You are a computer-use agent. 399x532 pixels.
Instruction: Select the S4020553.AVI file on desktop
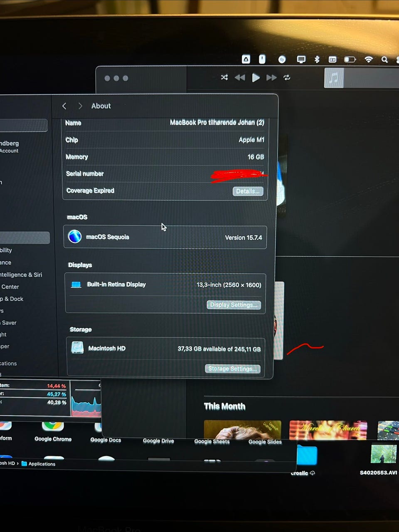pyautogui.click(x=383, y=460)
